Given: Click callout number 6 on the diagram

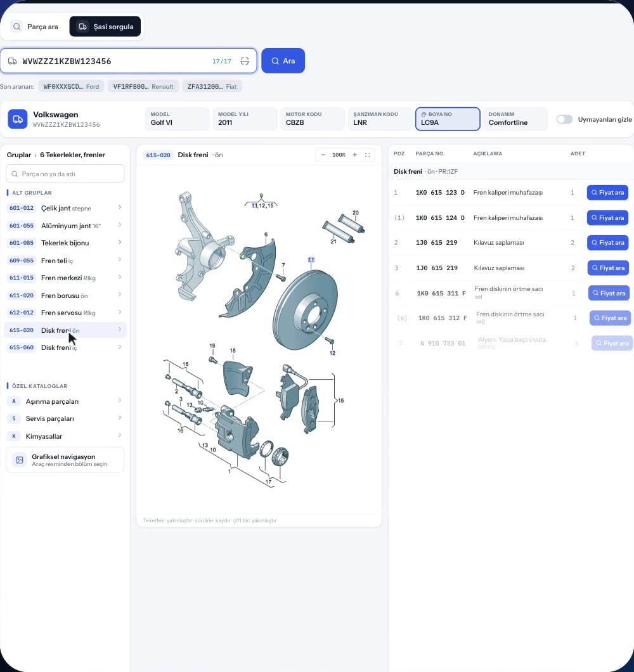Looking at the screenshot, I should [x=266, y=235].
